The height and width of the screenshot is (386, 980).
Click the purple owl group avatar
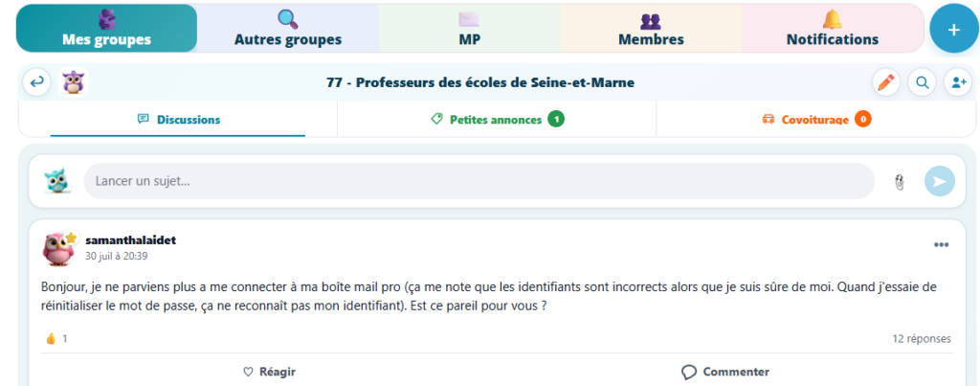(74, 82)
